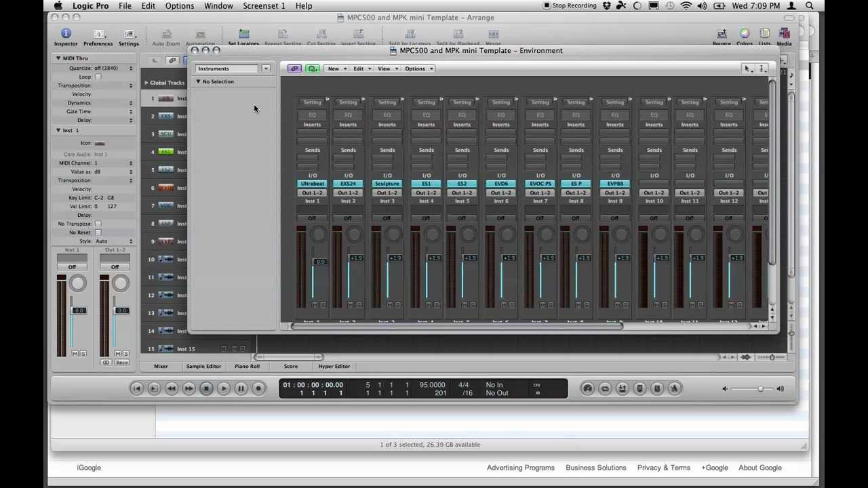Image resolution: width=868 pixels, height=488 pixels.
Task: Open the File menu in menu bar
Action: [125, 6]
